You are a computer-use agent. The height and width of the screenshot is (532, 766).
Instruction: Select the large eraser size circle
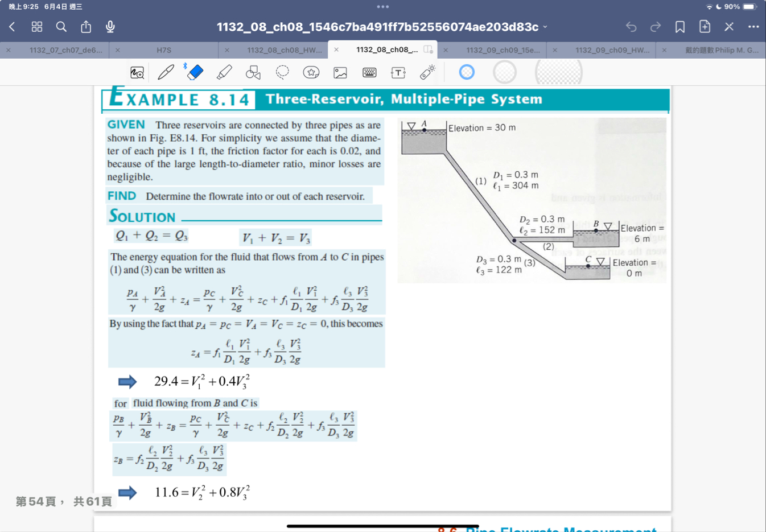tap(559, 72)
